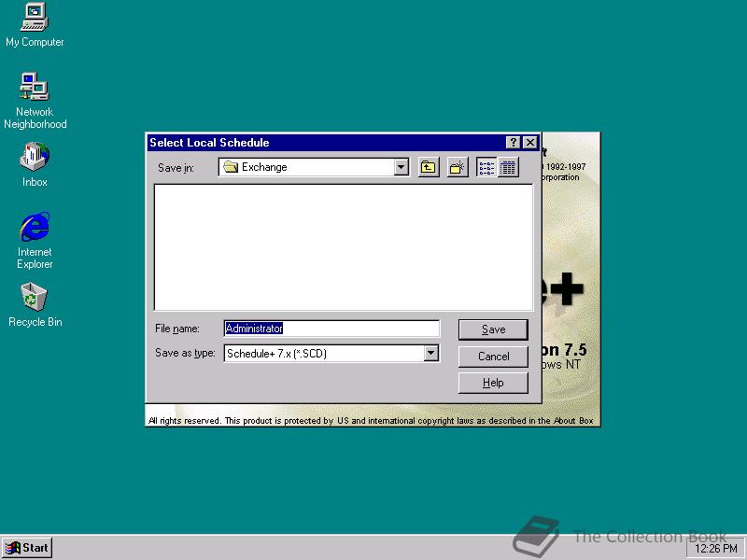747x560 pixels.
Task: Close the Select Local Schedule dialog
Action: point(530,143)
